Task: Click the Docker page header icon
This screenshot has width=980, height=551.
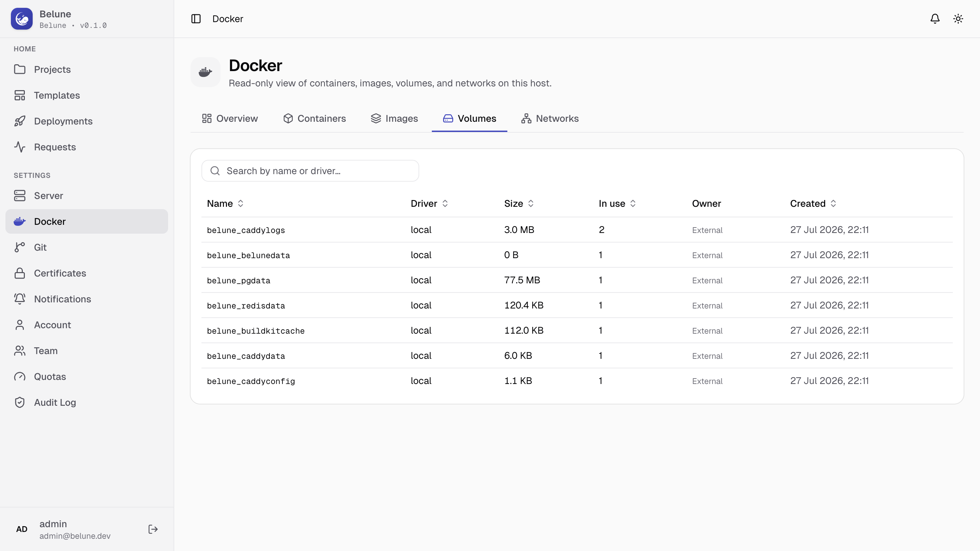Action: pos(206,72)
